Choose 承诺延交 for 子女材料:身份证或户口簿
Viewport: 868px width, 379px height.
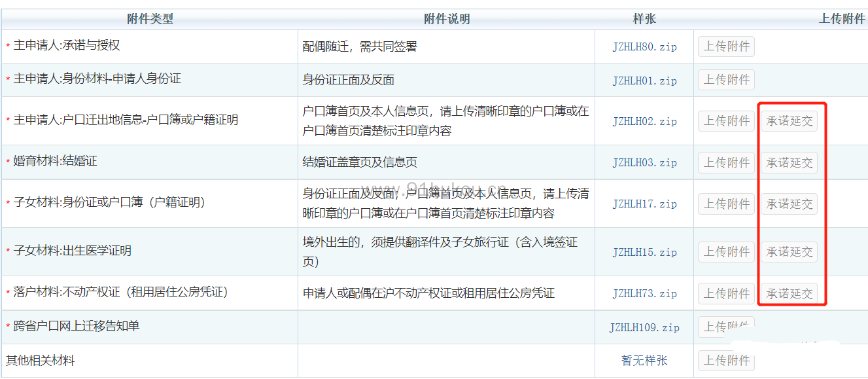[789, 204]
